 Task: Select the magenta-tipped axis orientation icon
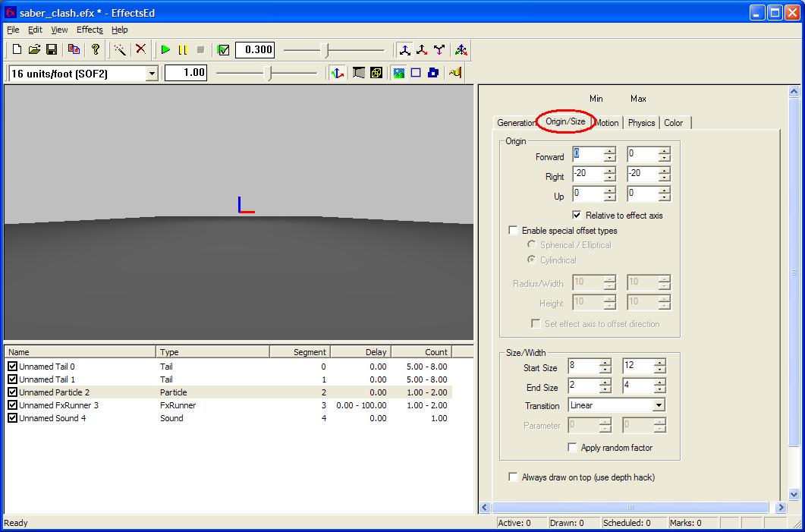click(x=439, y=50)
